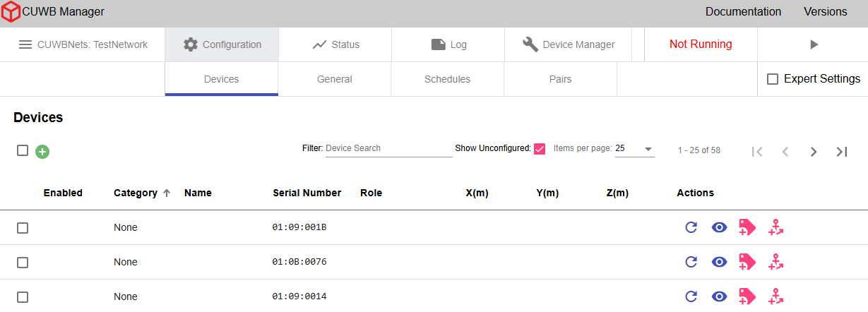Jump to last page of devices
Viewport: 868px width, 312px height.
click(x=841, y=151)
